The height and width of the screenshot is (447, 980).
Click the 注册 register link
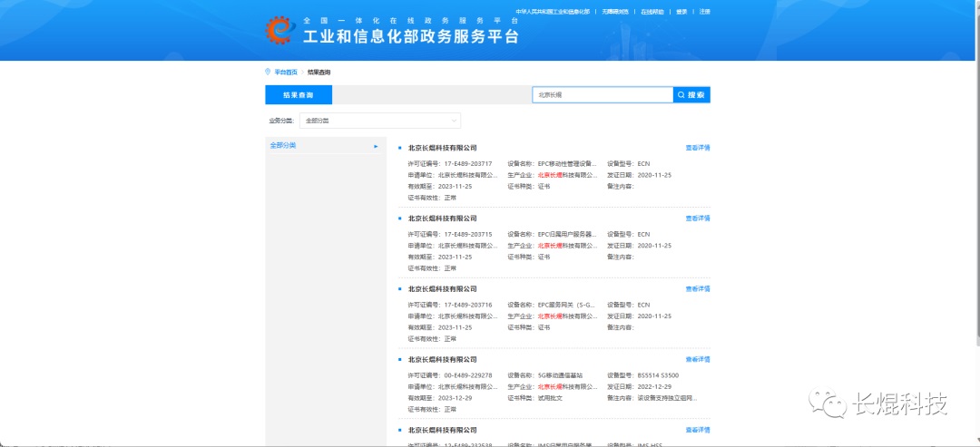[704, 12]
